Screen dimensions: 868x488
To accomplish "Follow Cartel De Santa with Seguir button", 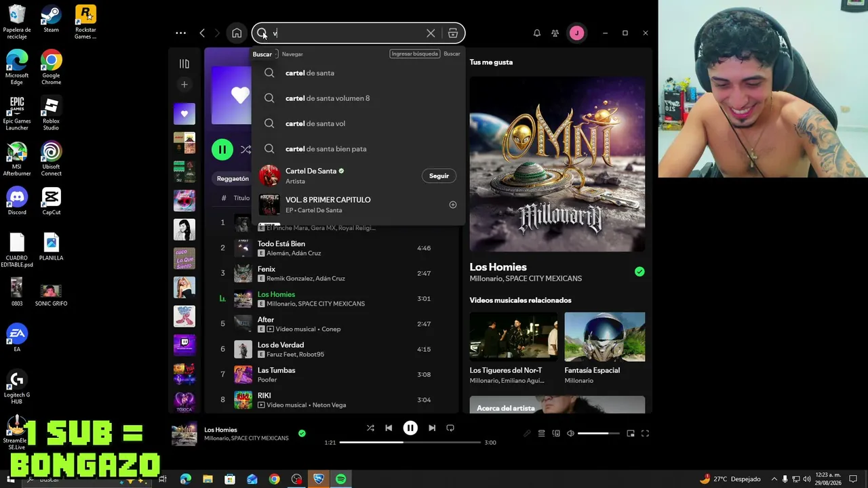I will coord(439,176).
